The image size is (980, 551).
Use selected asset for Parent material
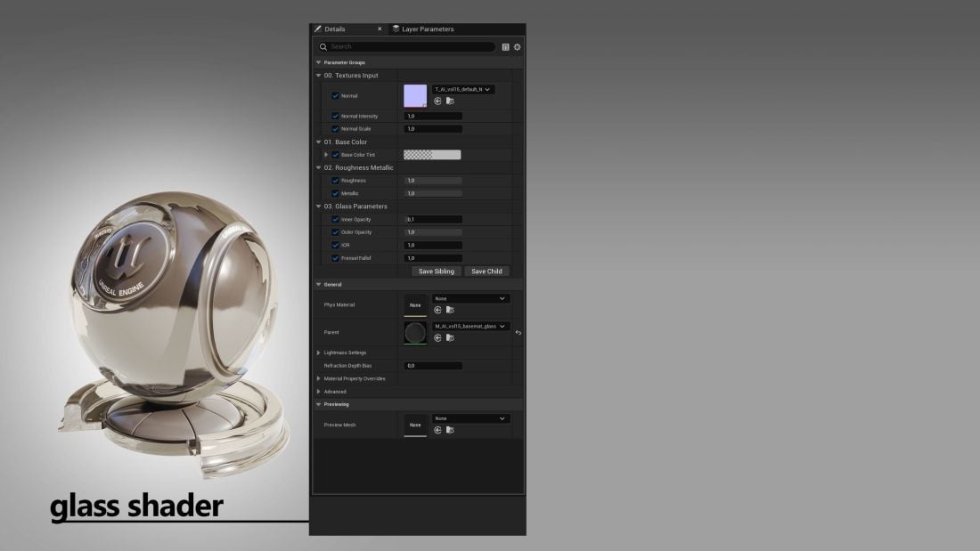point(437,338)
